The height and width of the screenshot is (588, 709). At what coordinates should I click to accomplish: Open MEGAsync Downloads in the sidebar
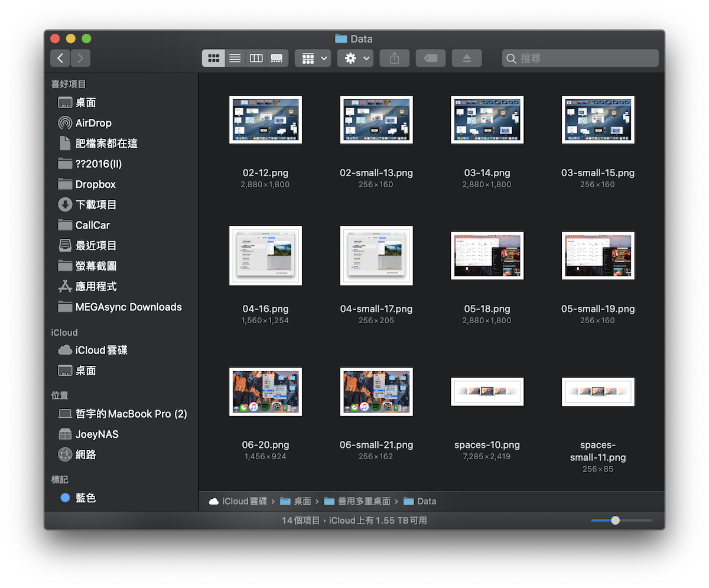click(x=121, y=307)
